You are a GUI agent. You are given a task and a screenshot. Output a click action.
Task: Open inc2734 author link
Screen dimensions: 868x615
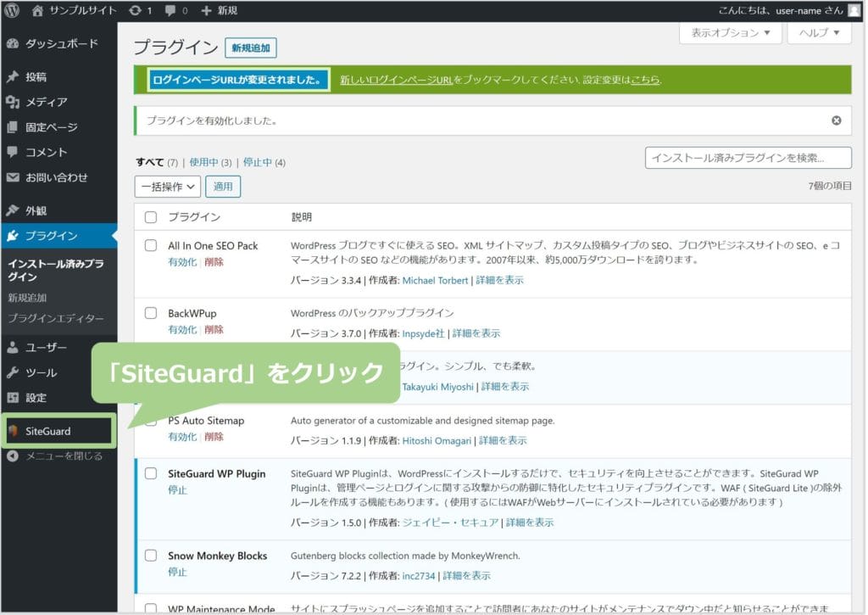click(x=419, y=576)
